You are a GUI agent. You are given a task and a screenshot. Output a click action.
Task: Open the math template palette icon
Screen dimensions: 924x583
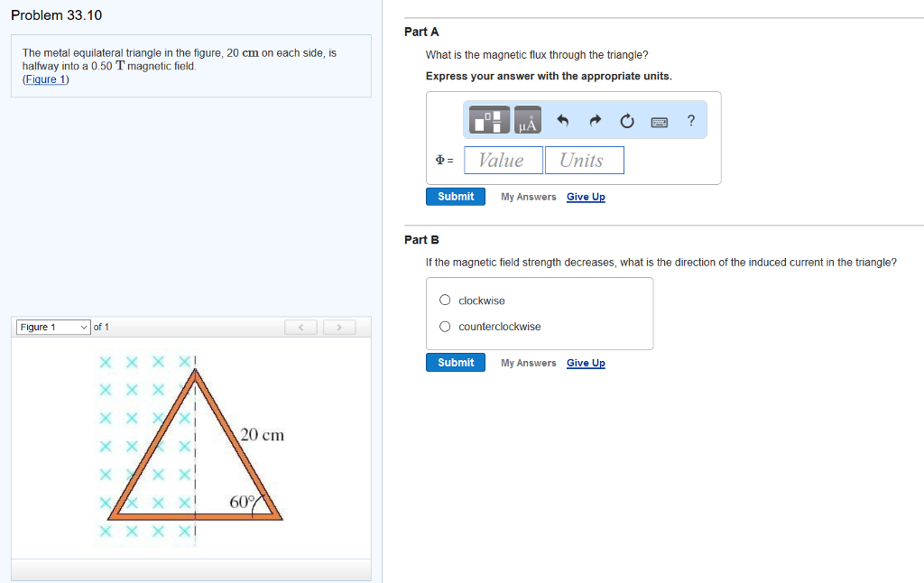tap(487, 119)
